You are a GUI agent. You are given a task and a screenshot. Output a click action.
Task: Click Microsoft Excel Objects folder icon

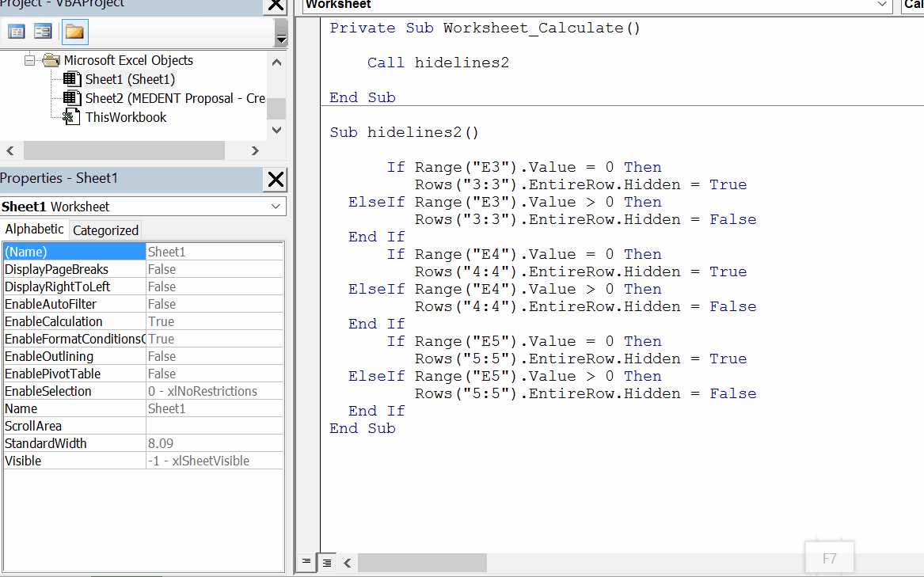point(51,60)
